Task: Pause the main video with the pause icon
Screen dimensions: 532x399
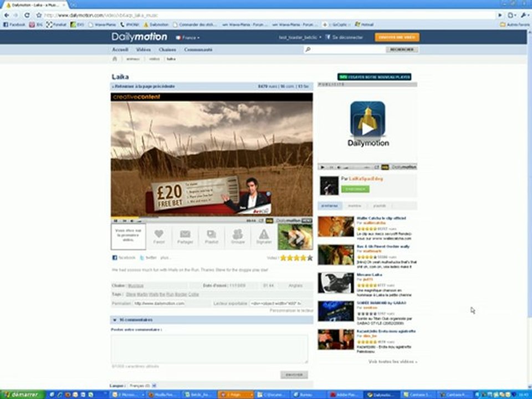Action: click(x=115, y=221)
